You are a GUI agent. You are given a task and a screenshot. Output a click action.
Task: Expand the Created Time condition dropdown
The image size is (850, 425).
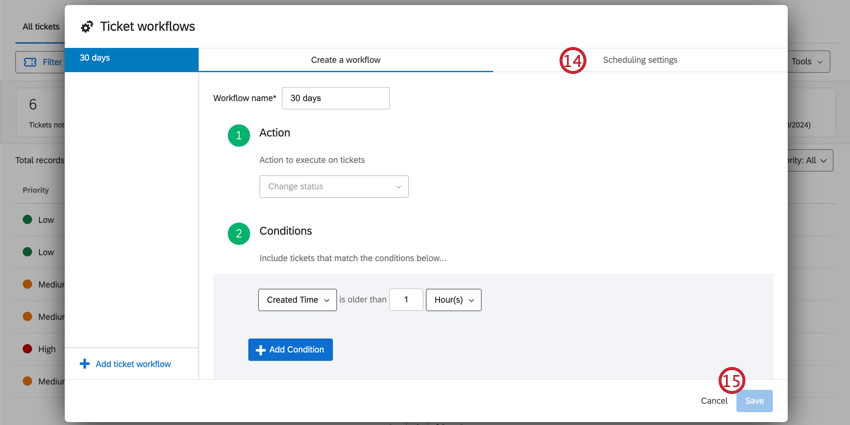[x=297, y=300]
